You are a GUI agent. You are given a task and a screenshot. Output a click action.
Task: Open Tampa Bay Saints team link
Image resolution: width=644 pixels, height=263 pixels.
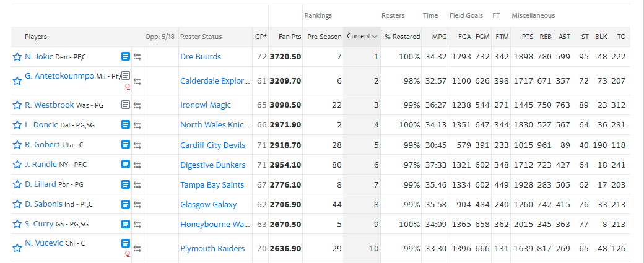click(212, 184)
